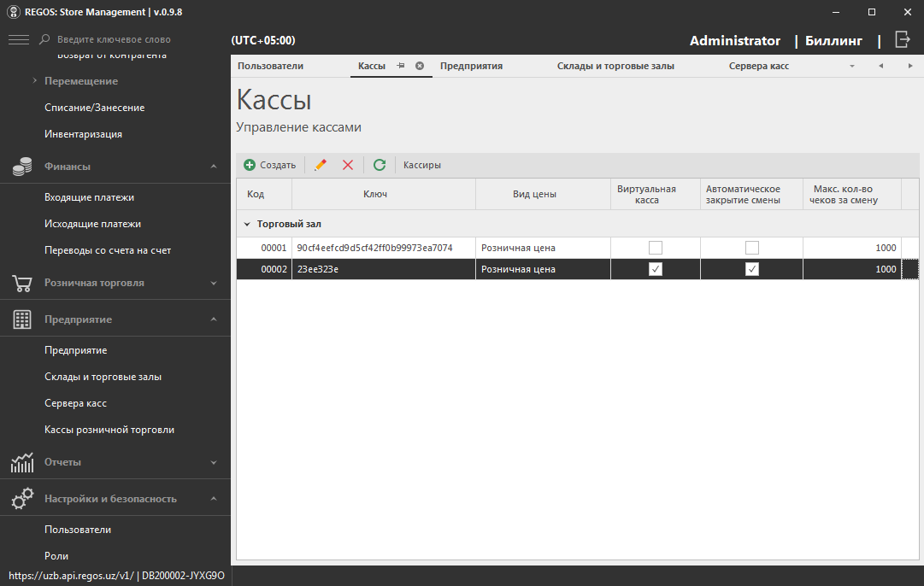
Task: Expand the Перемещение tree item
Action: click(35, 80)
